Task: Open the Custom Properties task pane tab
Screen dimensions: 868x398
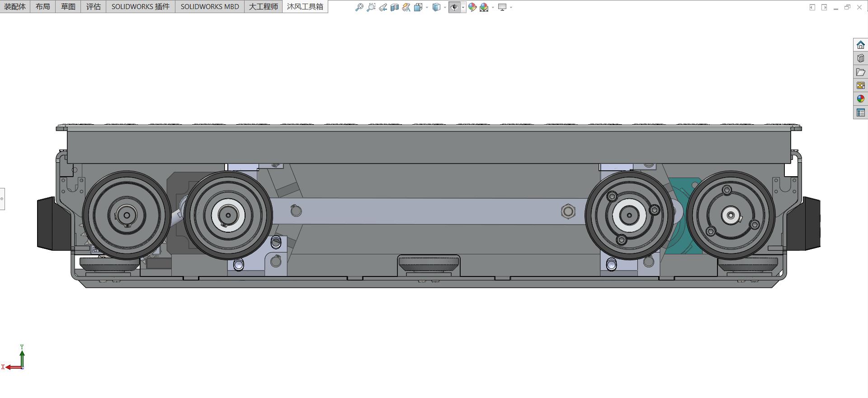Action: point(861,112)
